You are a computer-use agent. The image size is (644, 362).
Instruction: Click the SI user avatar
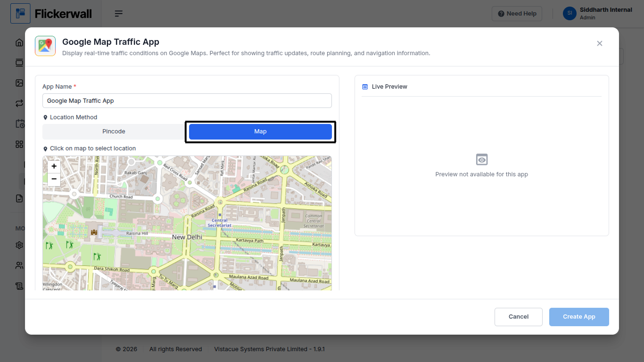point(570,13)
